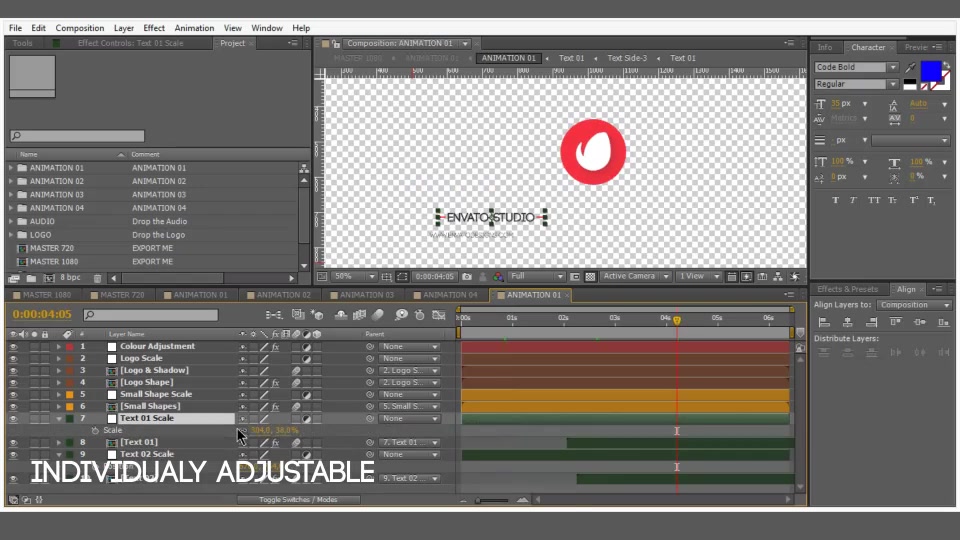Collapse the Text 01 Scale layer
Screen dimensions: 960x540
pyautogui.click(x=59, y=419)
